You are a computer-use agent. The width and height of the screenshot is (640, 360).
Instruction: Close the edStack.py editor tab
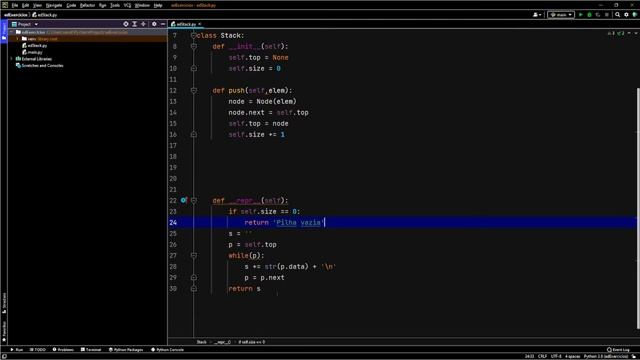[200, 24]
